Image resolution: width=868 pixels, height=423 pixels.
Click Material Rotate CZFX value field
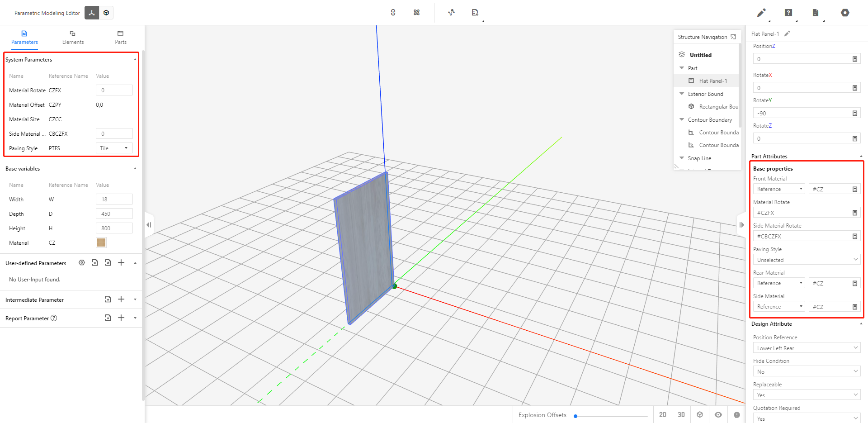pos(114,90)
